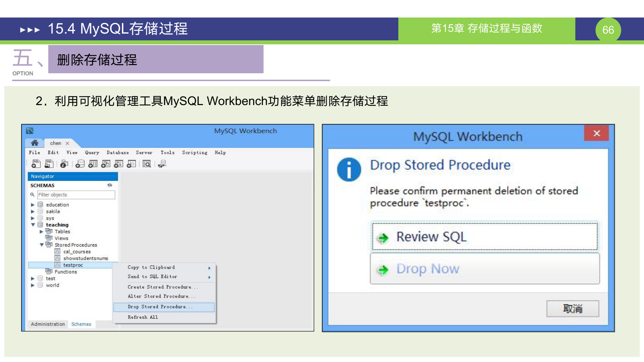Screen dimensions: 644x362
Task: Click the 取消 cancel button
Action: point(573,308)
